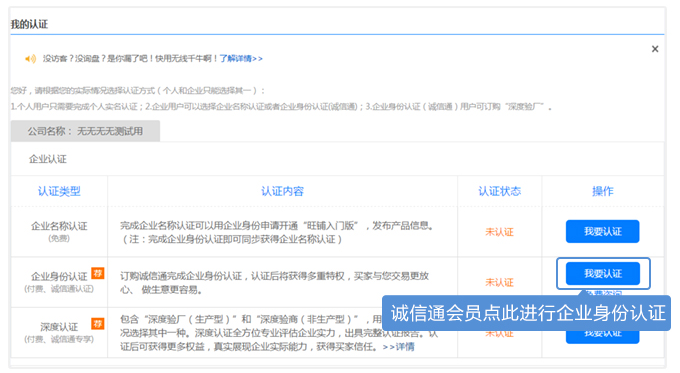Click the 认证状态 column header

500,191
